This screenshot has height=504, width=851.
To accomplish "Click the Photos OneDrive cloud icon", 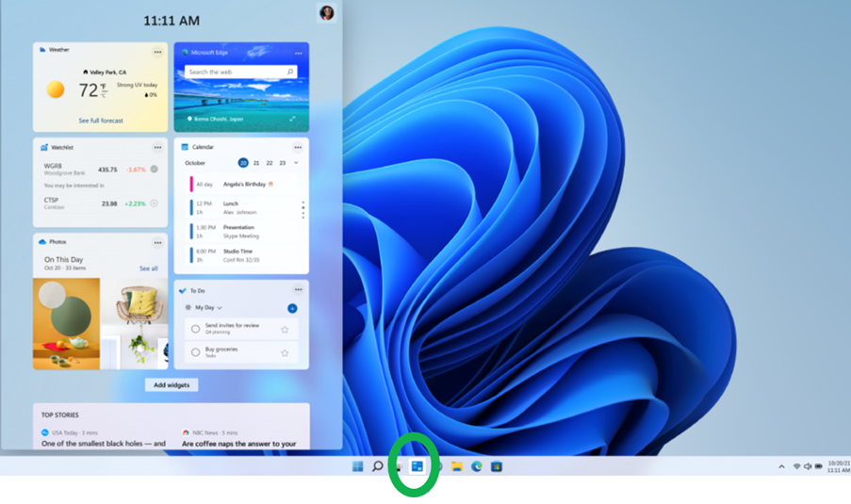I will tap(42, 242).
